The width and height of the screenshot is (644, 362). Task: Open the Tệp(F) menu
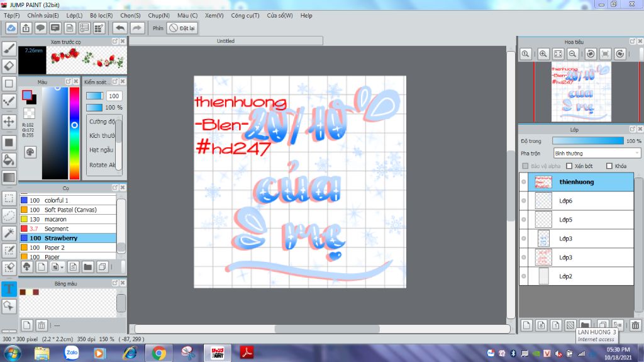click(12, 15)
